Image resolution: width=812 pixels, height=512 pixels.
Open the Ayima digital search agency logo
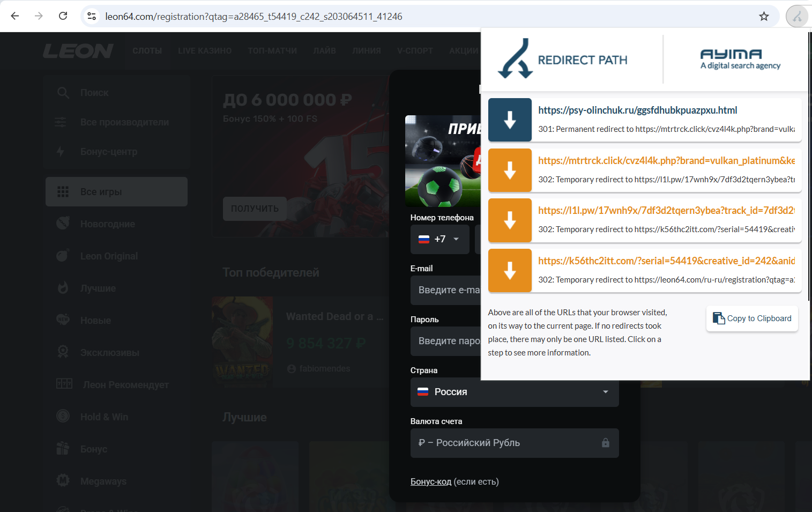click(740, 60)
